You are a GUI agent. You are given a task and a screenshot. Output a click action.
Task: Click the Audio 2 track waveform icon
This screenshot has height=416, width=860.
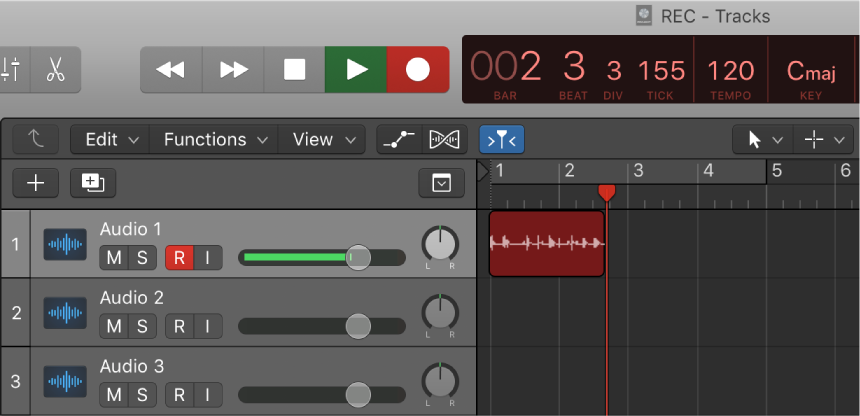pyautogui.click(x=65, y=313)
